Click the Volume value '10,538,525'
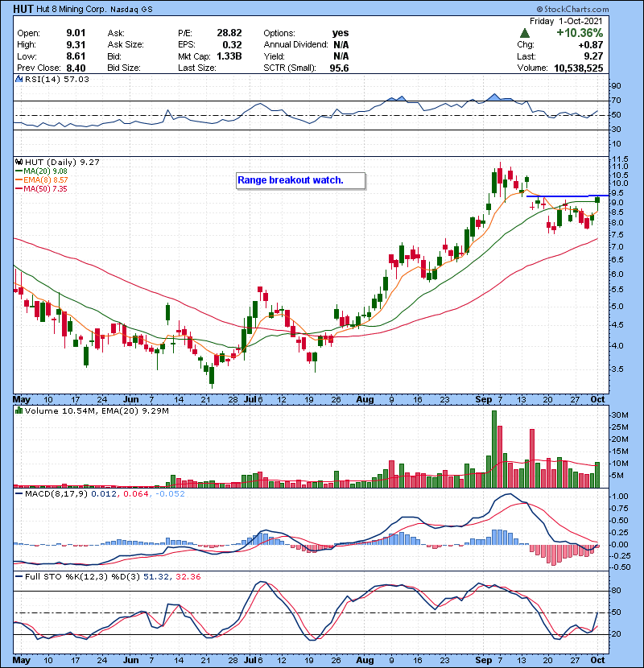The width and height of the screenshot is (644, 668). [x=578, y=68]
